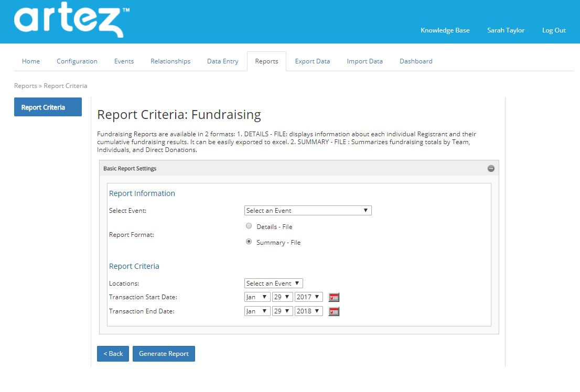Go back with the < Back button
The height and width of the screenshot is (392, 580).
(113, 354)
